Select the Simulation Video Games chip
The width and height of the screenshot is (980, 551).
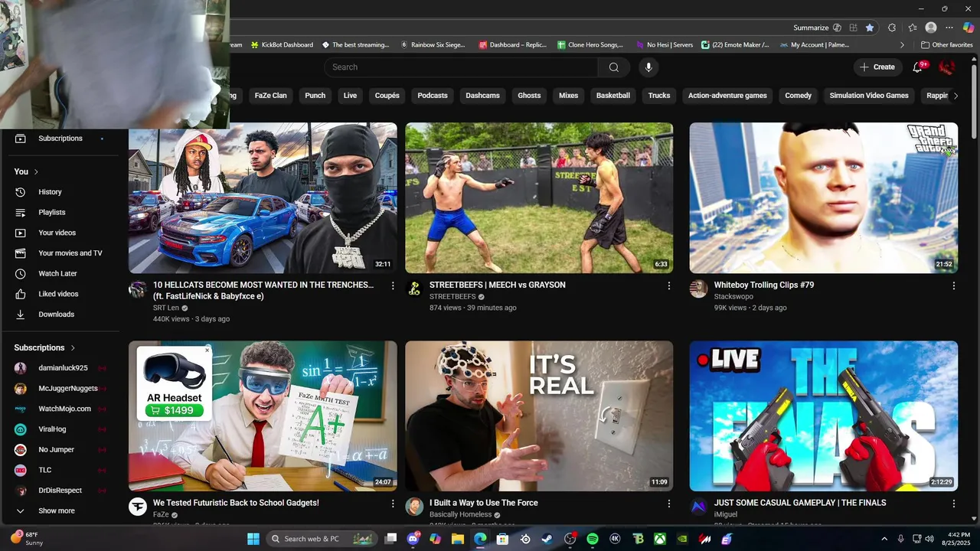(869, 96)
